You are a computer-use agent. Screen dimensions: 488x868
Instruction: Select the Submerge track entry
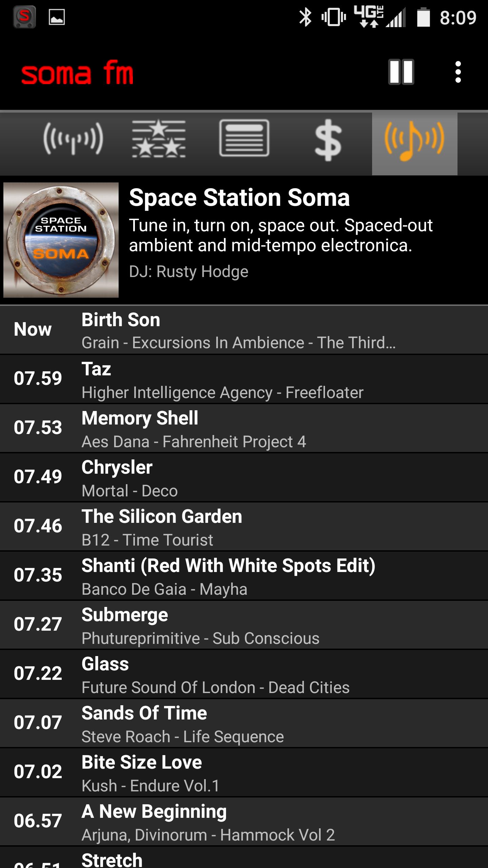coord(244,625)
